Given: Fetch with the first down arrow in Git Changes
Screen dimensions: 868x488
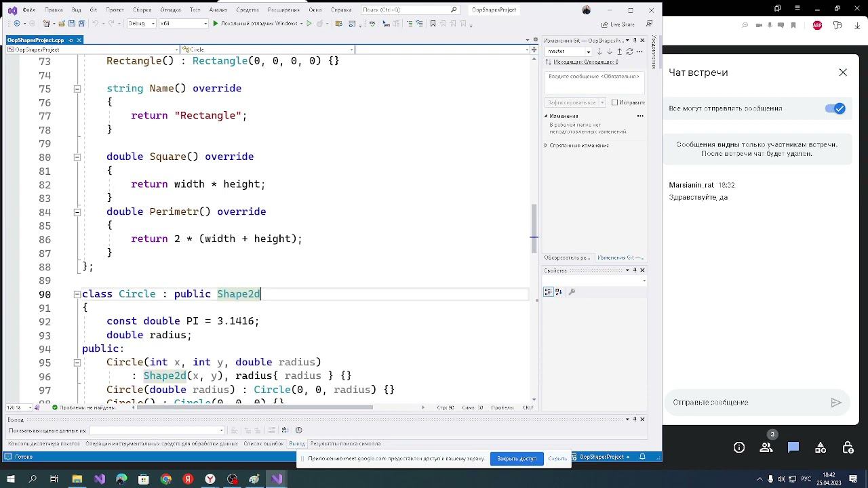Looking at the screenshot, I should pyautogui.click(x=599, y=52).
